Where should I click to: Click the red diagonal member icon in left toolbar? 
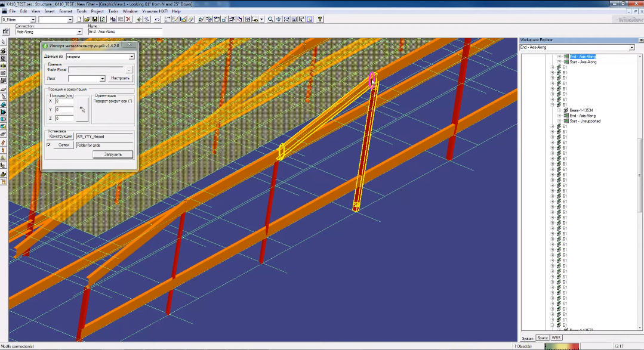tap(4, 143)
